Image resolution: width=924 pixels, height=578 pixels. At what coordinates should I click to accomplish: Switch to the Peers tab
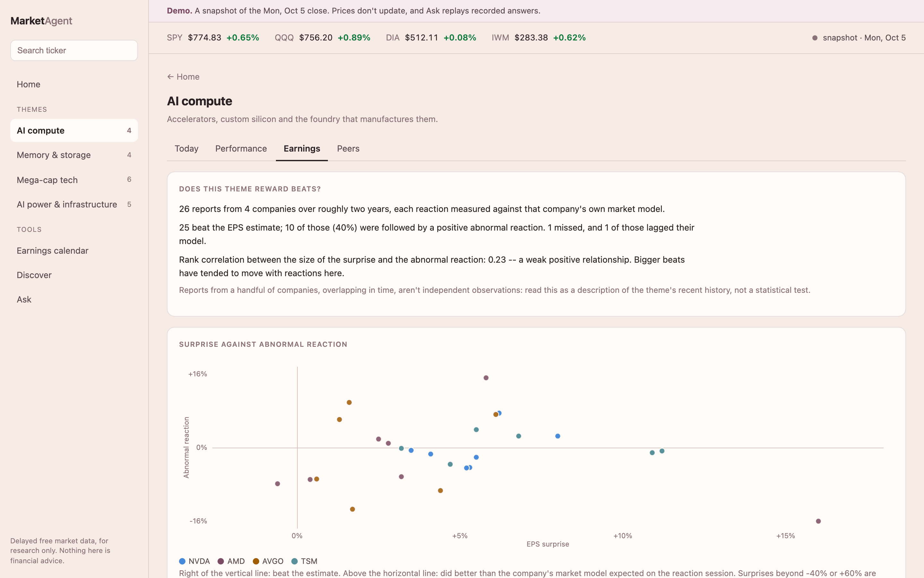[x=348, y=149]
